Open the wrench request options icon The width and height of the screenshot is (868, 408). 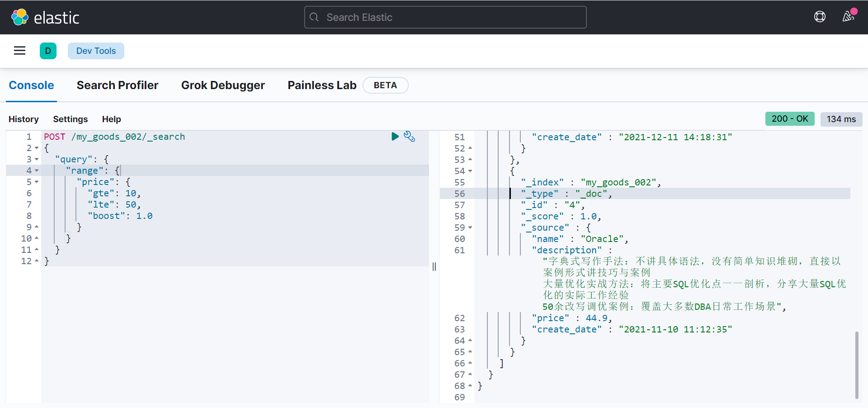[x=409, y=136]
